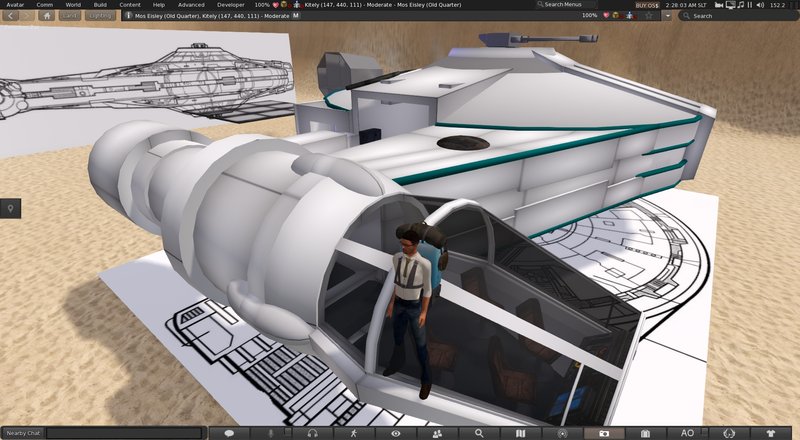The height and width of the screenshot is (440, 800).
Task: Open the world Map button
Action: tap(520, 433)
